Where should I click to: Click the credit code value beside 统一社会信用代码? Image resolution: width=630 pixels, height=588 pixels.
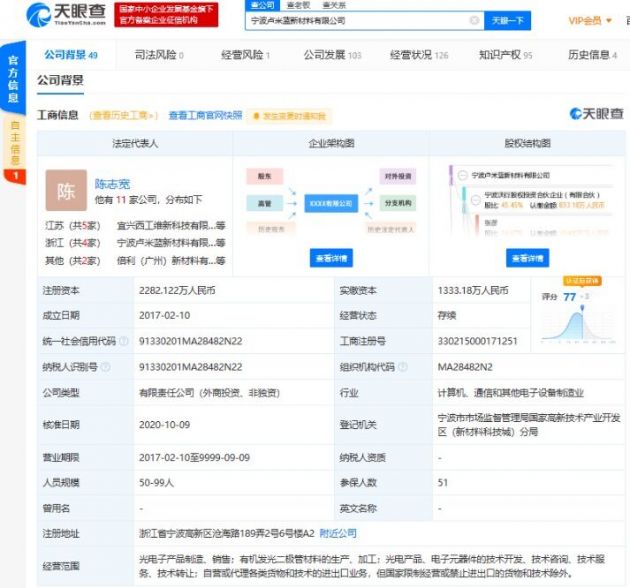(190, 341)
